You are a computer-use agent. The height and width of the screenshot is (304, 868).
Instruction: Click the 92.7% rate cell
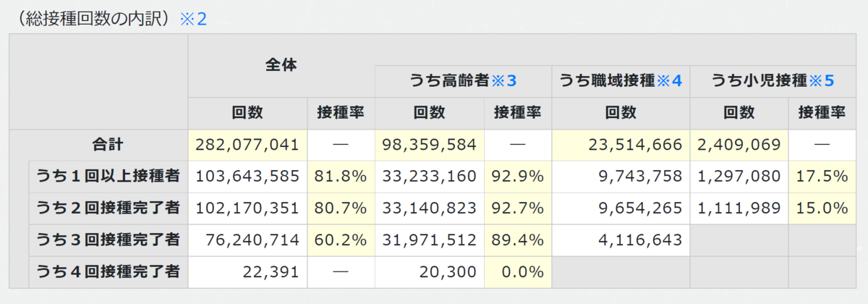[517, 208]
